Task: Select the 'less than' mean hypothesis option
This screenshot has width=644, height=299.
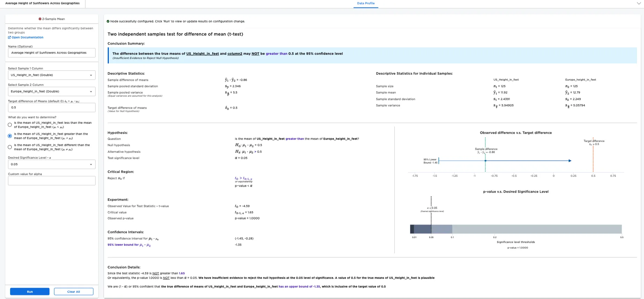Action: click(x=10, y=125)
